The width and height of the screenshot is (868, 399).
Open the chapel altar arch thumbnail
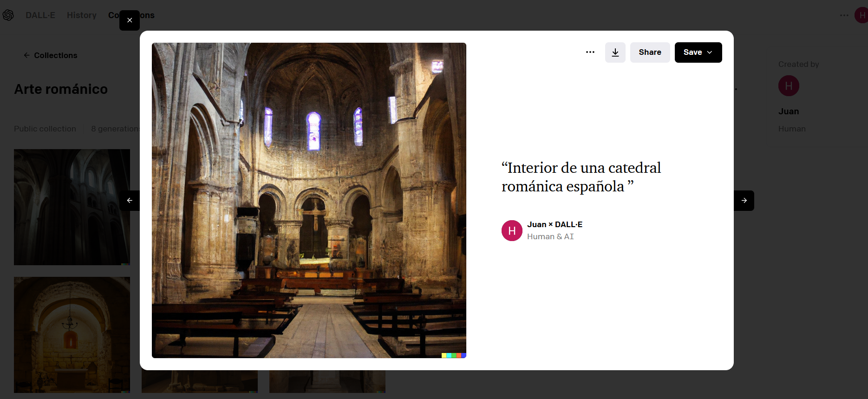click(72, 334)
